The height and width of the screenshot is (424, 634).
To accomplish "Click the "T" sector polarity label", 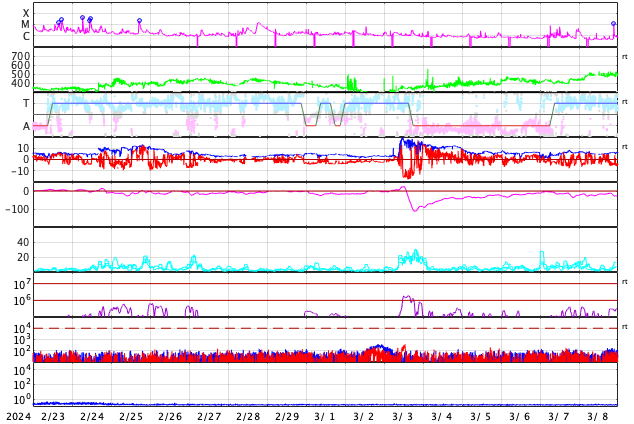I will point(26,103).
